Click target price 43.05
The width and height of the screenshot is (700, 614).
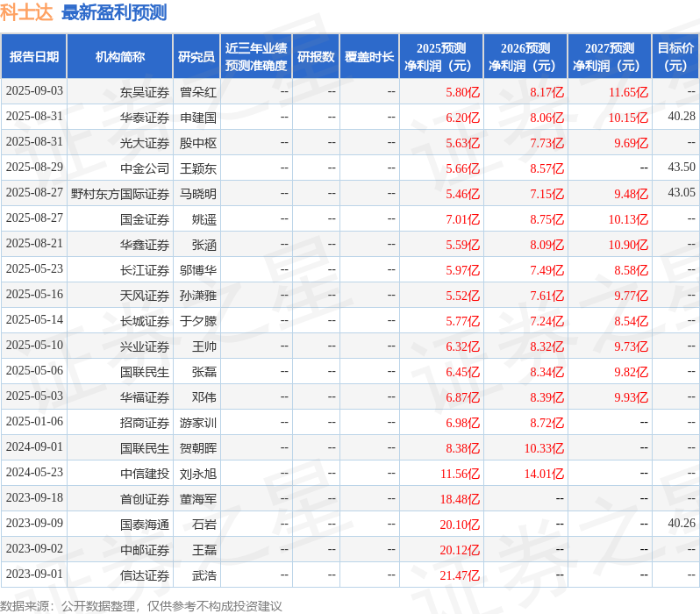[682, 193]
